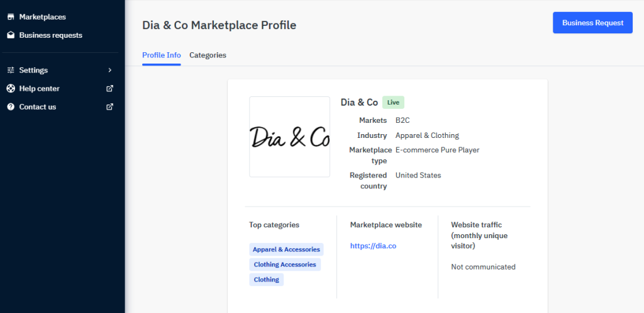
Task: Click external link icon next to Help center
Action: point(109,88)
